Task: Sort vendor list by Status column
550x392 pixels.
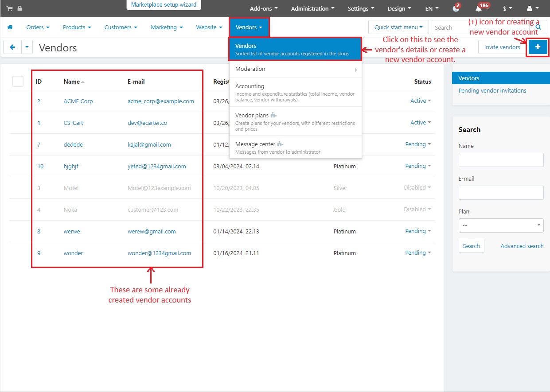Action: click(x=422, y=82)
